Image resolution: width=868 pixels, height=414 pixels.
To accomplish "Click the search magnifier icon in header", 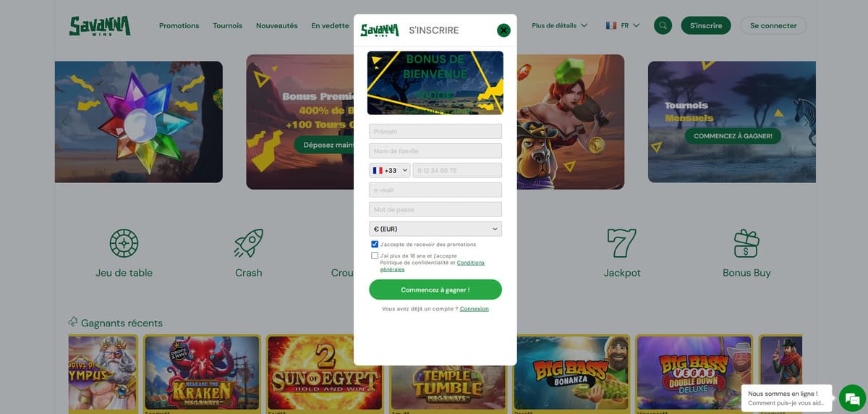I will pos(663,25).
